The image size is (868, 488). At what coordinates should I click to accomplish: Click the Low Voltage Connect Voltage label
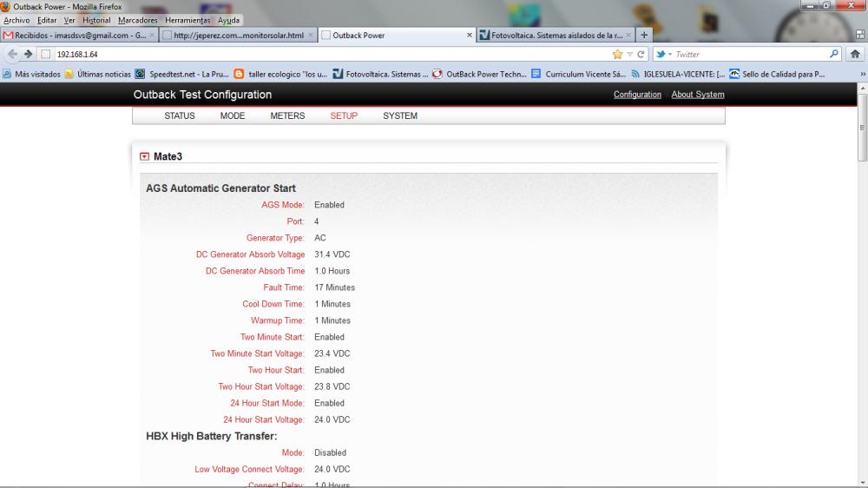point(249,469)
